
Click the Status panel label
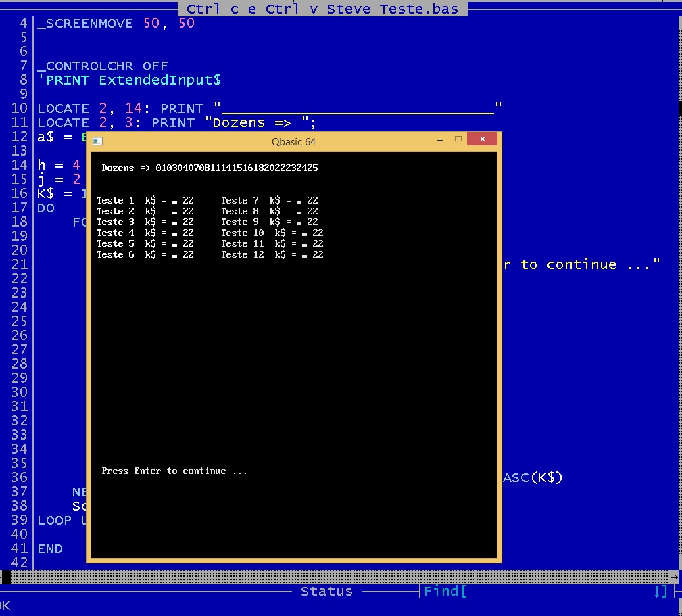click(326, 592)
